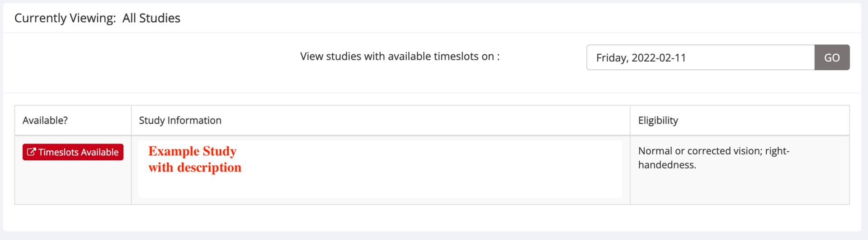Open the Timeslots Available button

click(73, 152)
